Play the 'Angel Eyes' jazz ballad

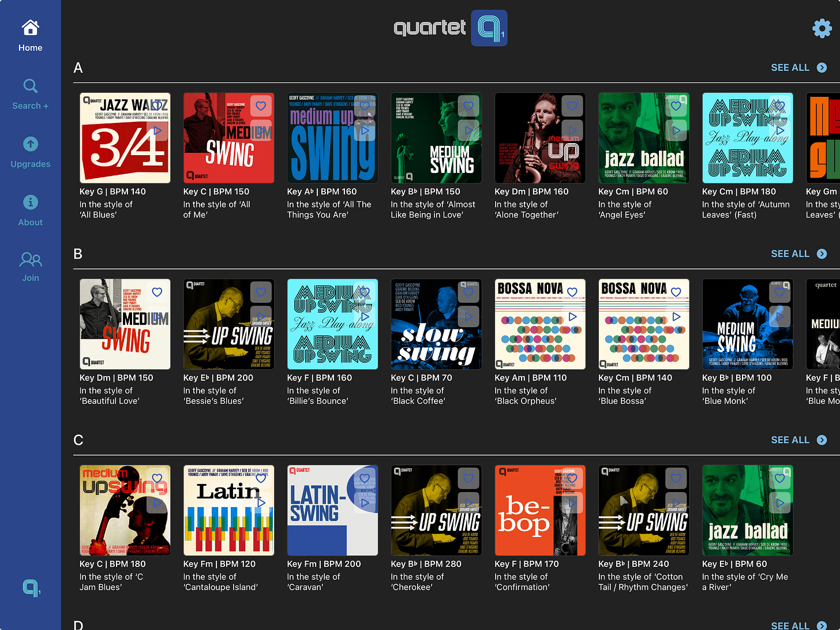click(x=676, y=131)
